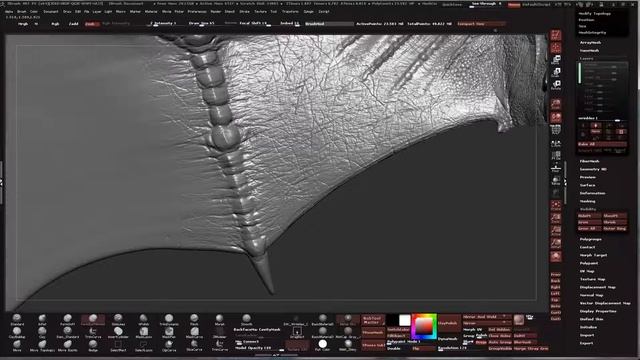Image resolution: width=640 pixels, height=360 pixels.
Task: Select the SliceCurve brush
Action: tap(194, 346)
